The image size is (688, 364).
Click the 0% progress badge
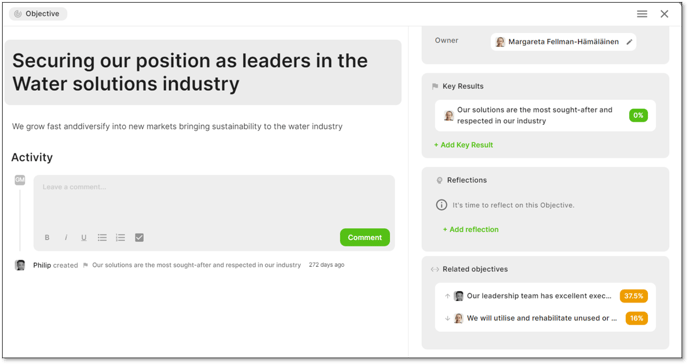tap(638, 115)
